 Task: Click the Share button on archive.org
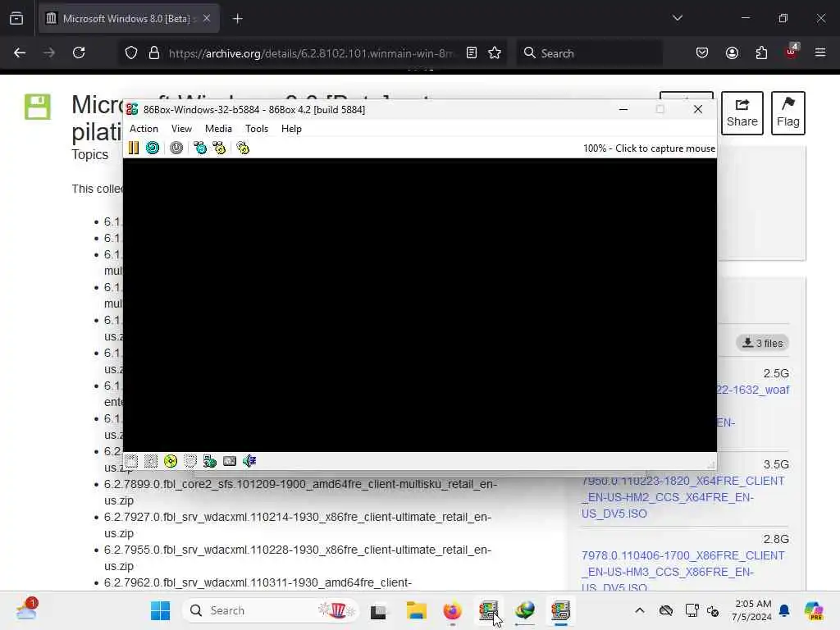click(742, 113)
